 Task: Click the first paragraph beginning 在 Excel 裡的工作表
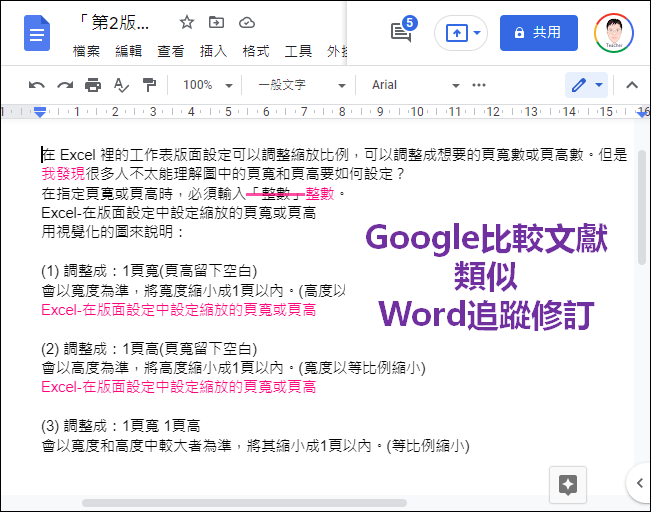pos(334,164)
